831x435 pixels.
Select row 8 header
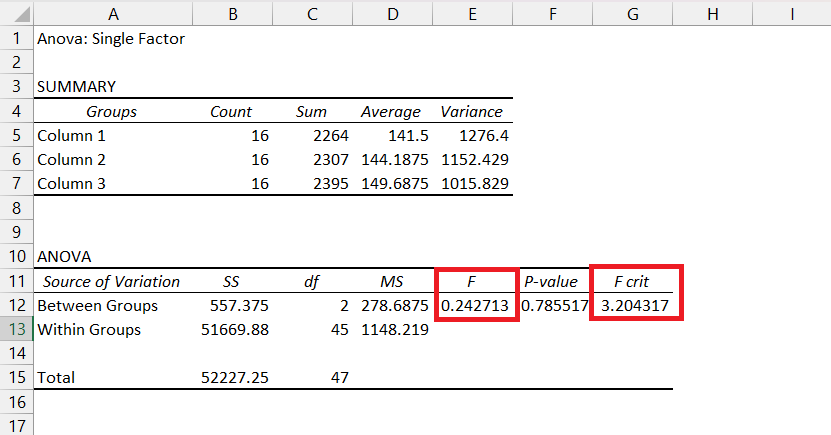point(16,208)
